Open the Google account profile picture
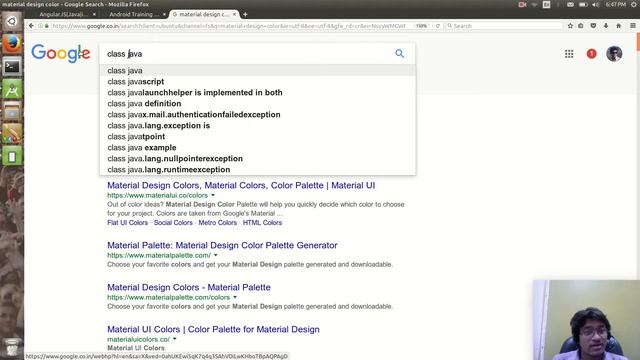Image resolution: width=640 pixels, height=360 pixels. [x=614, y=53]
